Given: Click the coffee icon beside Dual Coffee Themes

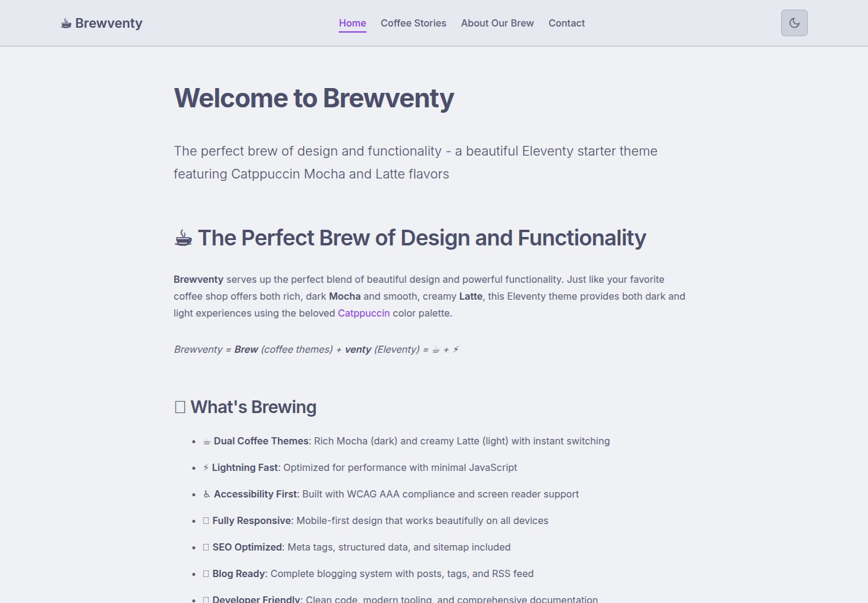Looking at the screenshot, I should [x=207, y=441].
